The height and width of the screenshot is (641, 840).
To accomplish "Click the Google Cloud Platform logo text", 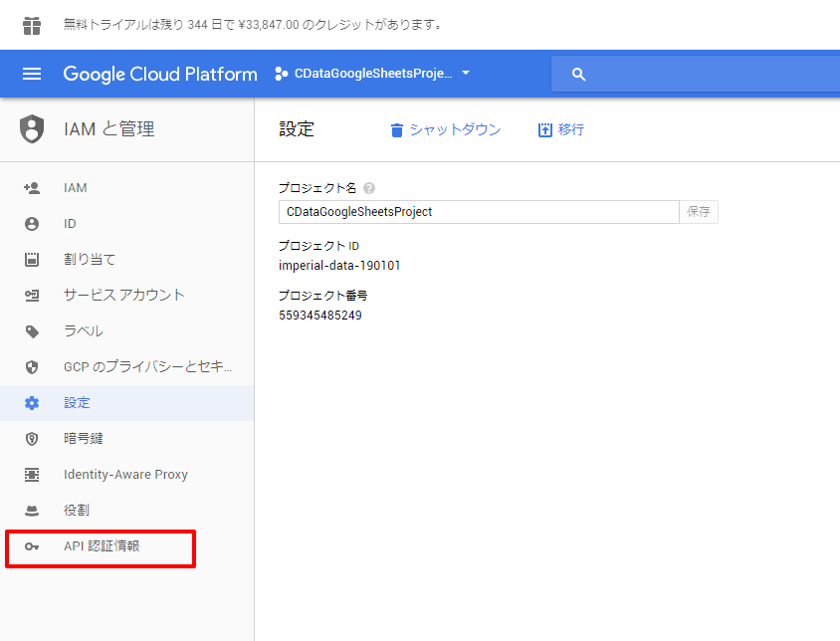I will (x=160, y=74).
